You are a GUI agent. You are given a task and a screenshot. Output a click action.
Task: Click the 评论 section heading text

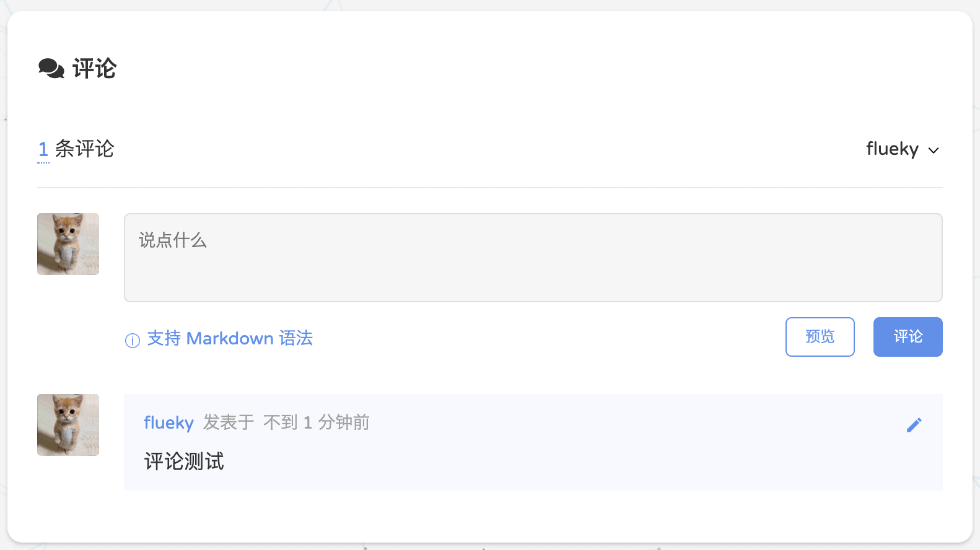click(94, 68)
